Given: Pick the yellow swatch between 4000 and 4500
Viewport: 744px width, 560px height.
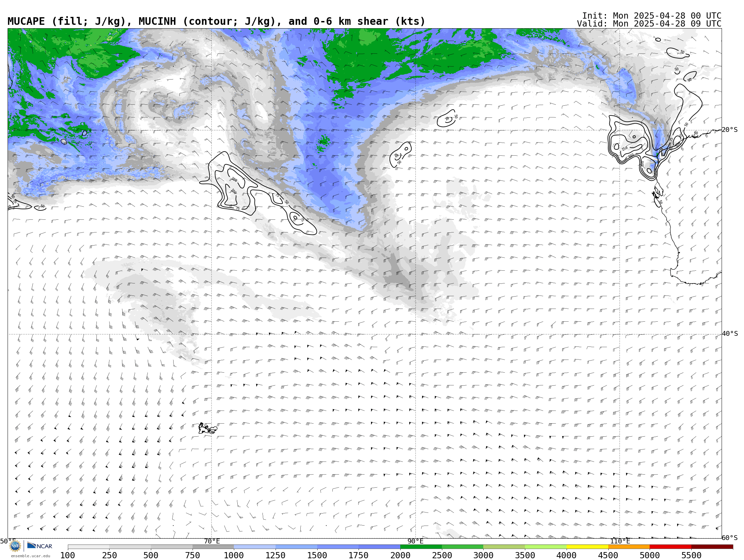Looking at the screenshot, I should click(587, 547).
